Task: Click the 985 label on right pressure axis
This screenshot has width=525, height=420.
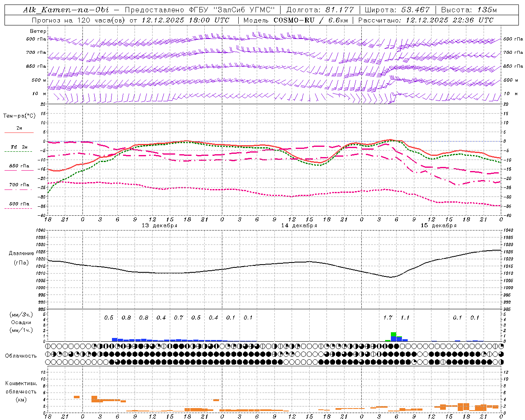Action: (508, 310)
